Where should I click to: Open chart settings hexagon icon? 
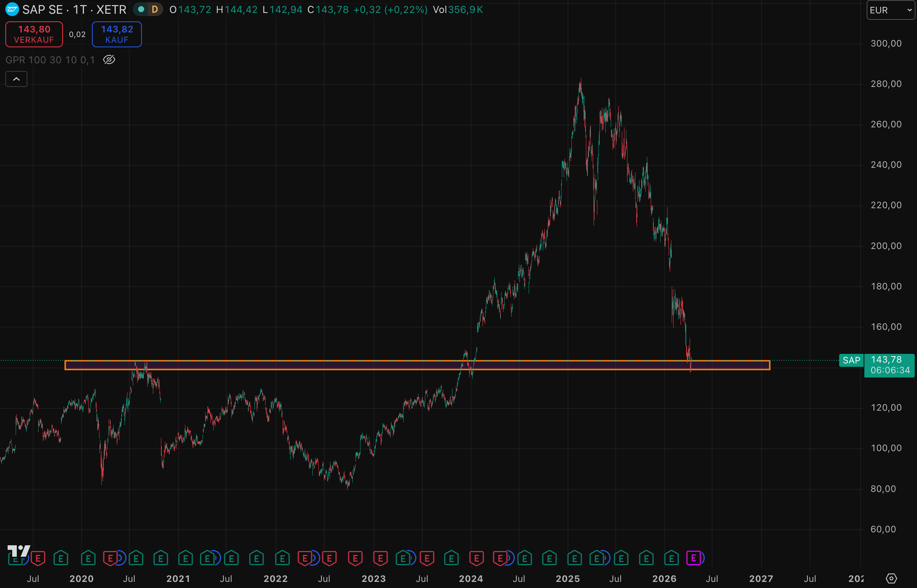pyautogui.click(x=891, y=578)
